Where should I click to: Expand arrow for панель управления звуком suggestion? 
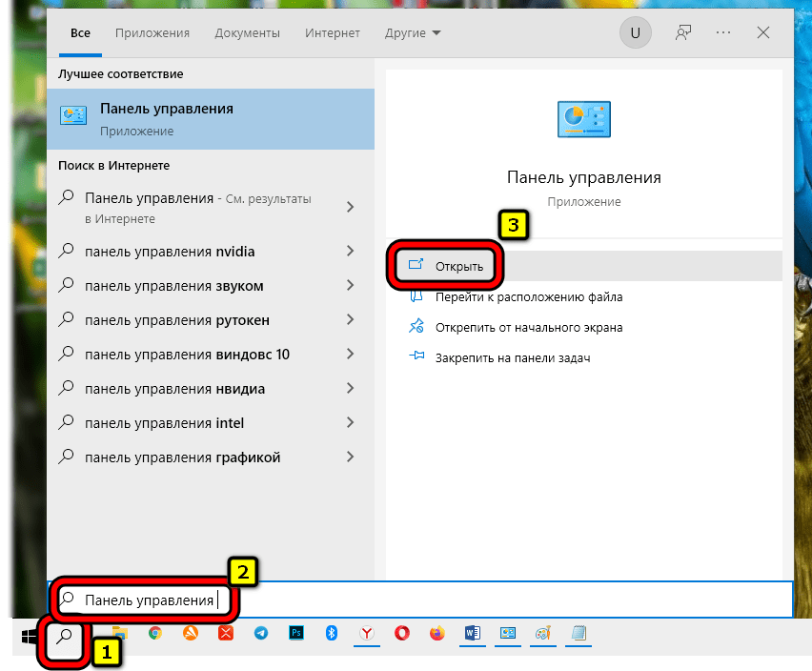tap(351, 286)
